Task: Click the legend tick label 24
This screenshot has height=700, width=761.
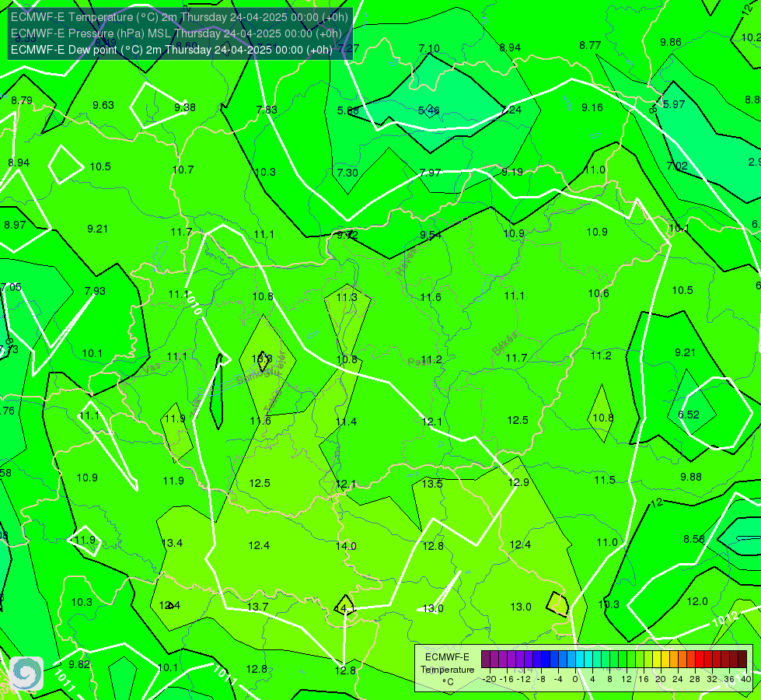Action: tap(678, 679)
